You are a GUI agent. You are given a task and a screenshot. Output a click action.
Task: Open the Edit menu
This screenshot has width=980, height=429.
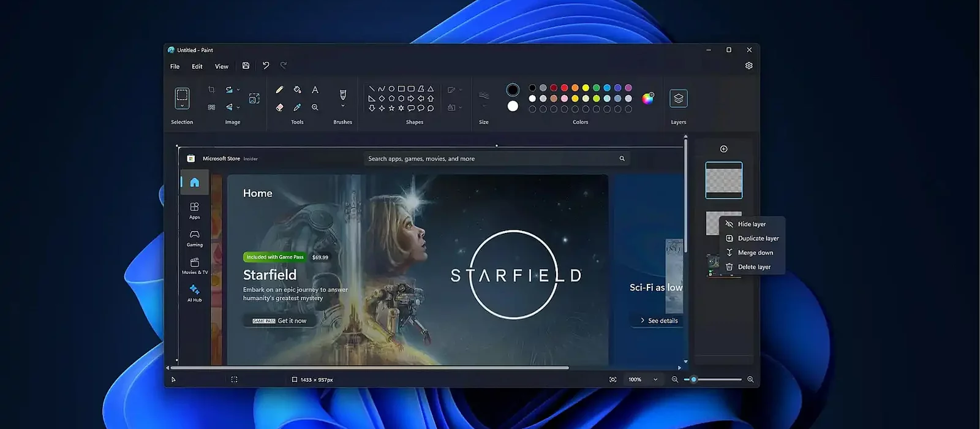coord(197,66)
